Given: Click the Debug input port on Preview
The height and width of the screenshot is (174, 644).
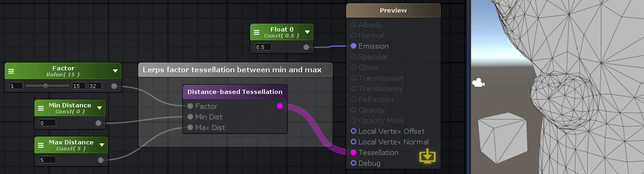Looking at the screenshot, I should tap(354, 163).
